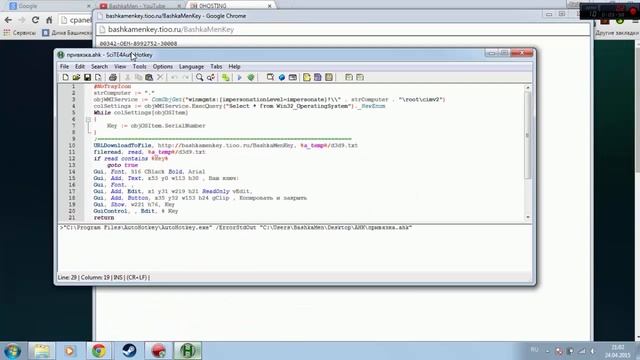Click the Steam icon in the taskbar
Image resolution: width=640 pixels, height=360 pixels.
[x=129, y=351]
